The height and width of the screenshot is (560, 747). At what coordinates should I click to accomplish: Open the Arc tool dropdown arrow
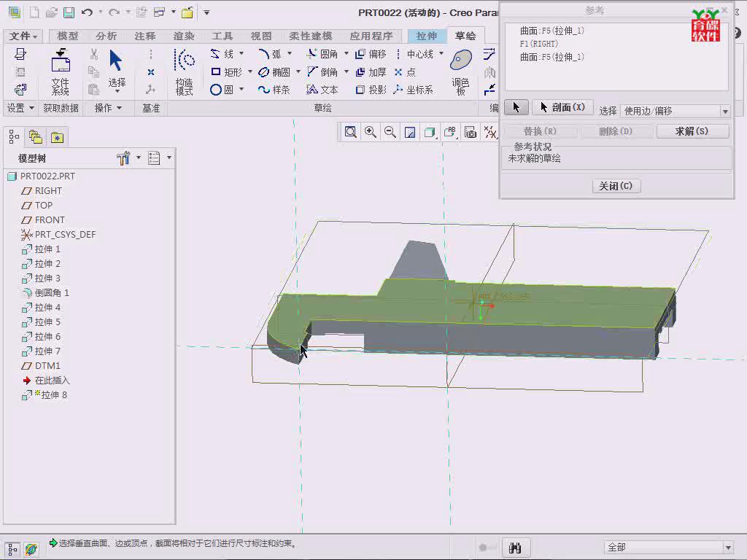pyautogui.click(x=289, y=53)
